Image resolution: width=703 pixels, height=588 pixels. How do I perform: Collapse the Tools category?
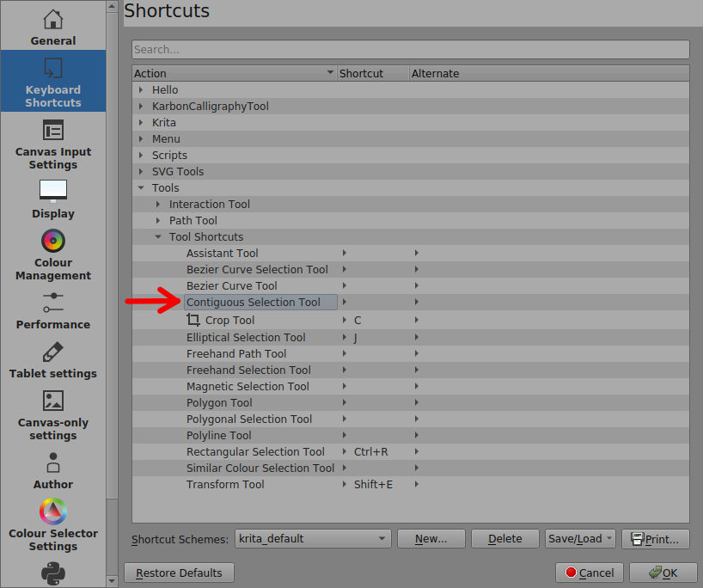[x=141, y=188]
